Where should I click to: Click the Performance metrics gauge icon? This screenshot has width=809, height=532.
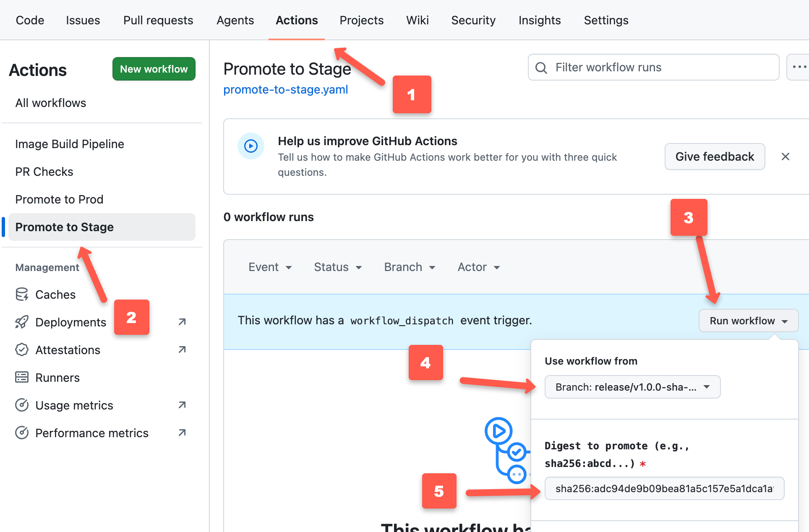(x=22, y=433)
